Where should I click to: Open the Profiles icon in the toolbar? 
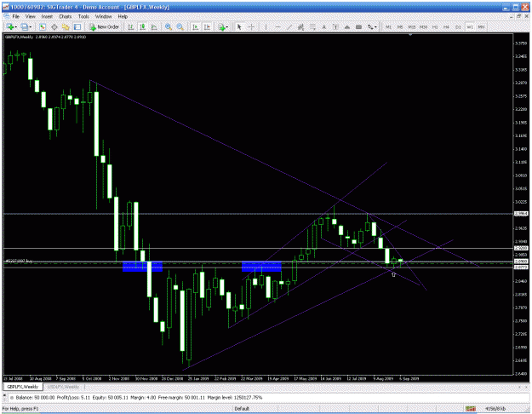coord(24,26)
